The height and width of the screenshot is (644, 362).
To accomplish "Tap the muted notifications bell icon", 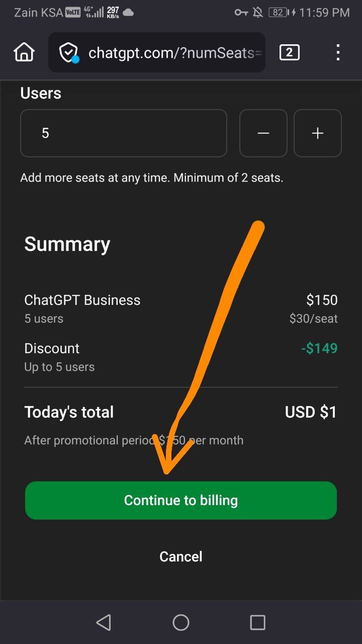I will click(x=258, y=13).
